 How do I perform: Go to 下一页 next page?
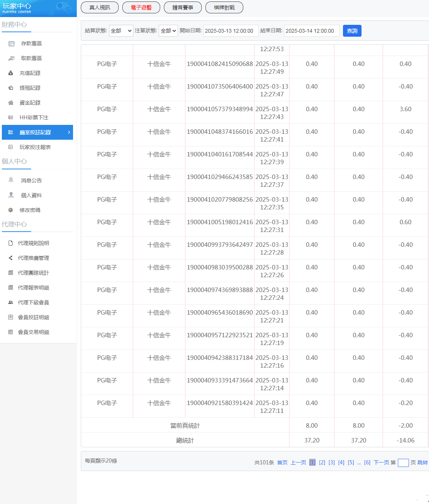coord(381,462)
